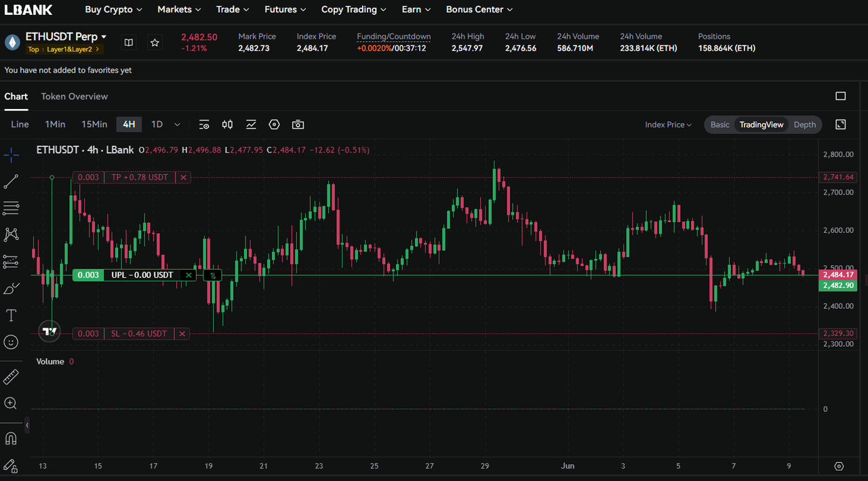Screen dimensions: 868x481
Task: Activate the magnet snap mode
Action: 11,438
